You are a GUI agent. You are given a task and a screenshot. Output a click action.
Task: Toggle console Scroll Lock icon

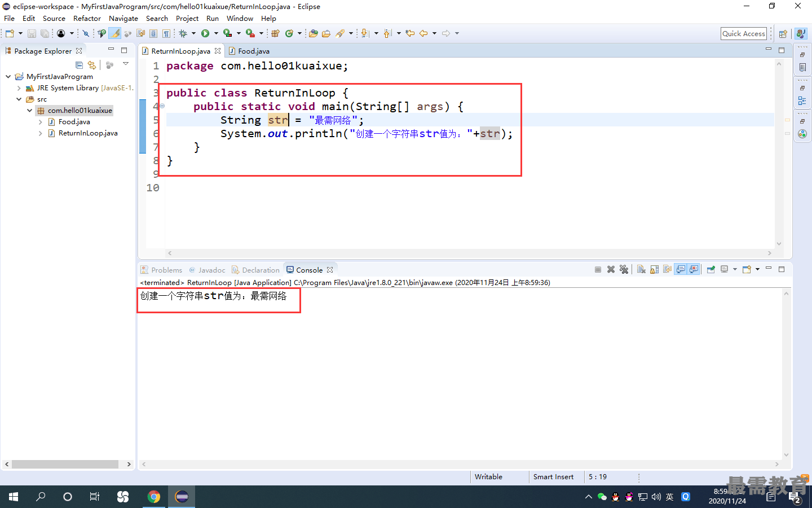[654, 269]
